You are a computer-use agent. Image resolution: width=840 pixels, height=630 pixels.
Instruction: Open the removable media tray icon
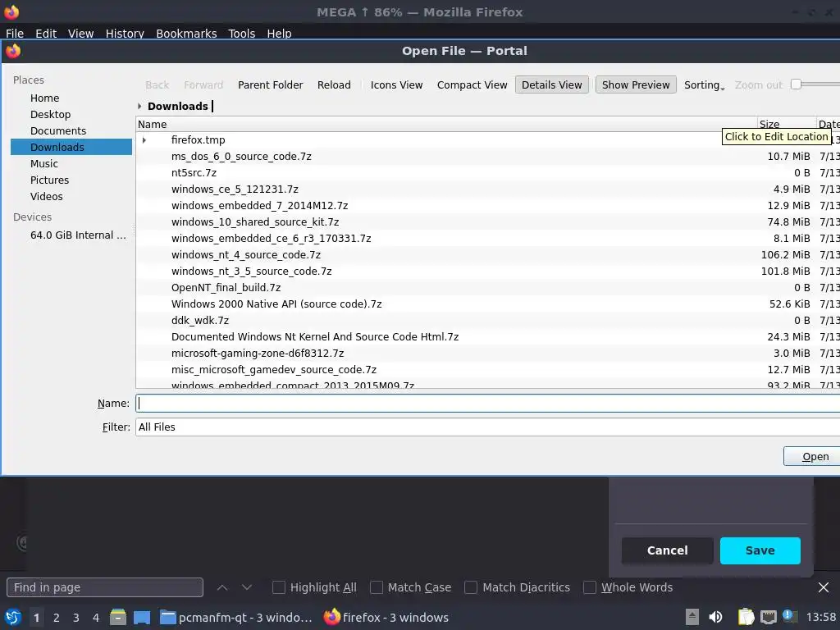(x=692, y=617)
